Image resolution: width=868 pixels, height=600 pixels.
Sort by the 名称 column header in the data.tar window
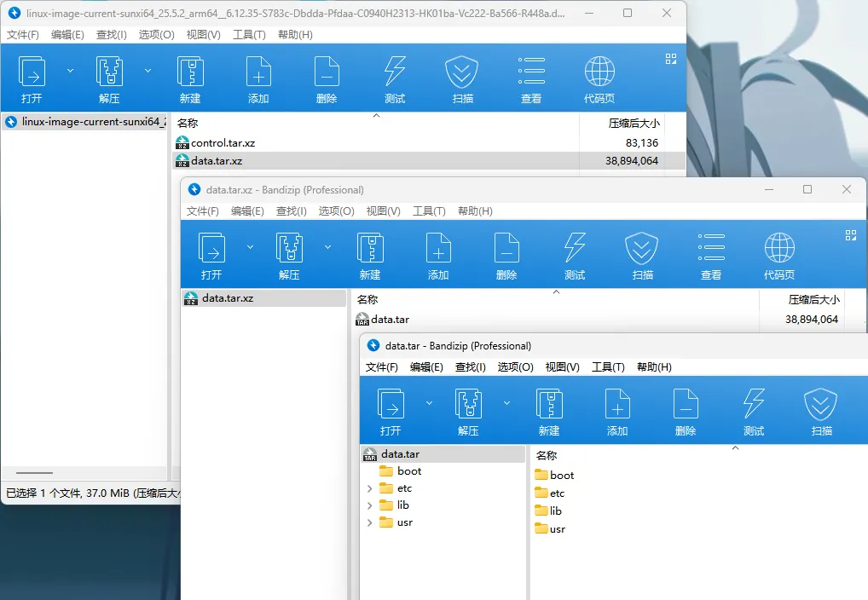pos(547,456)
